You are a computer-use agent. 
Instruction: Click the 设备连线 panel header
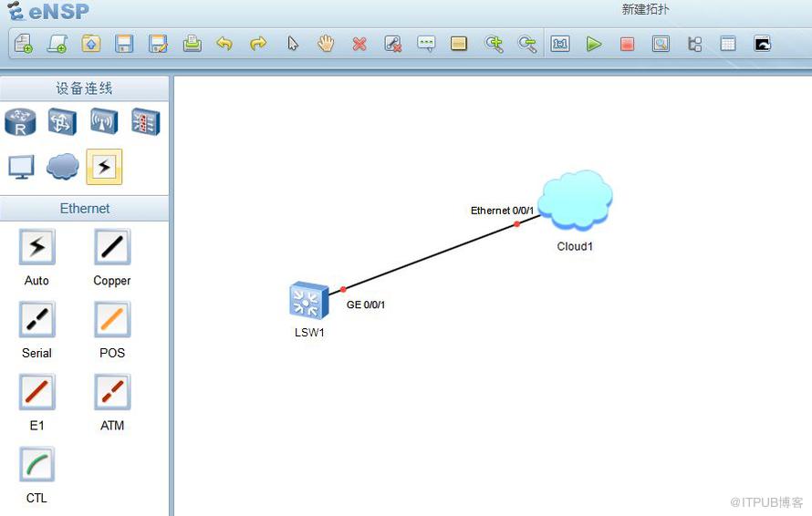[x=85, y=88]
